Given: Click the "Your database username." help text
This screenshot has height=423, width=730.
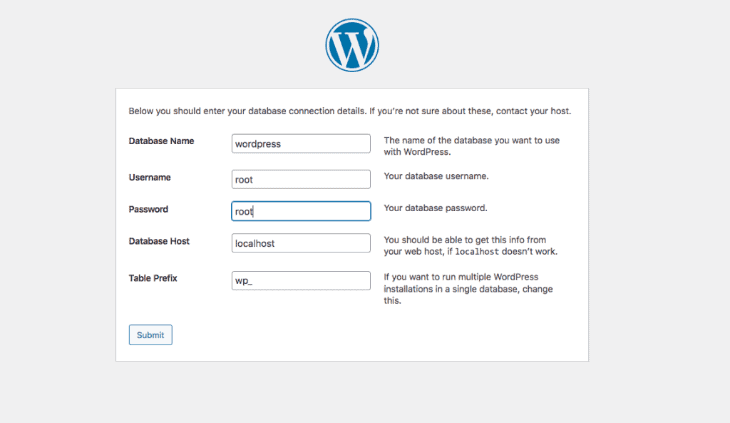Looking at the screenshot, I should [x=436, y=176].
